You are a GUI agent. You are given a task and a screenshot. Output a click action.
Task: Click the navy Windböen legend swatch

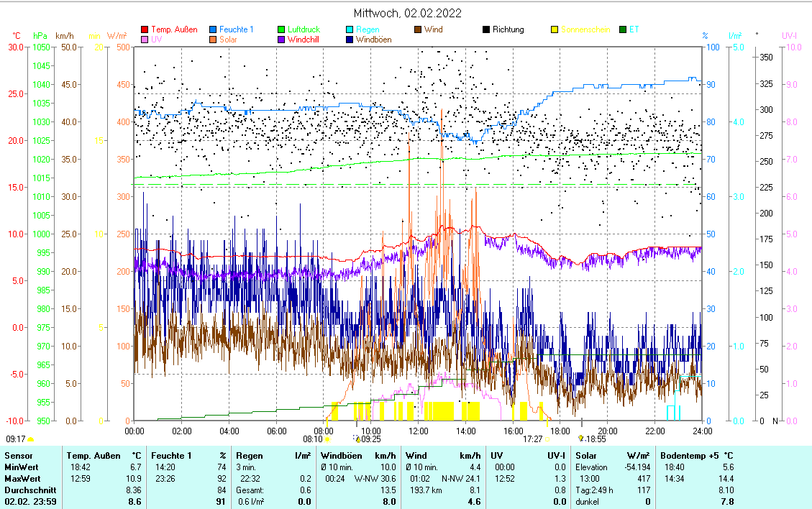tap(350, 40)
